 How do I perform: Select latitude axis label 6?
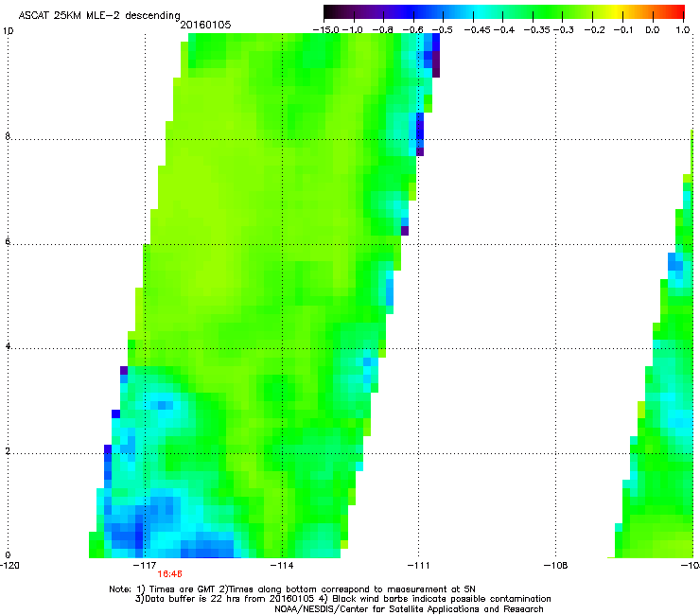(x=8, y=241)
